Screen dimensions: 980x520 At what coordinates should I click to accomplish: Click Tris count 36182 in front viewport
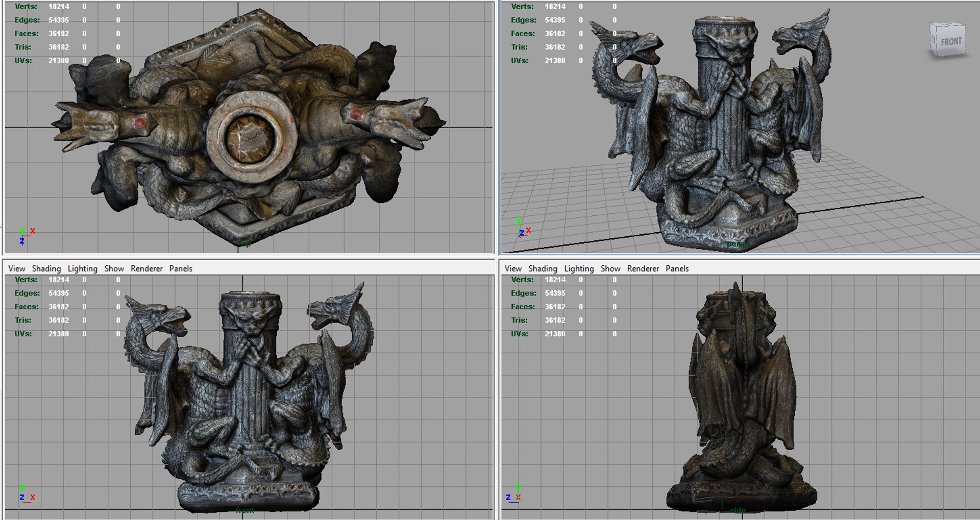tap(59, 320)
